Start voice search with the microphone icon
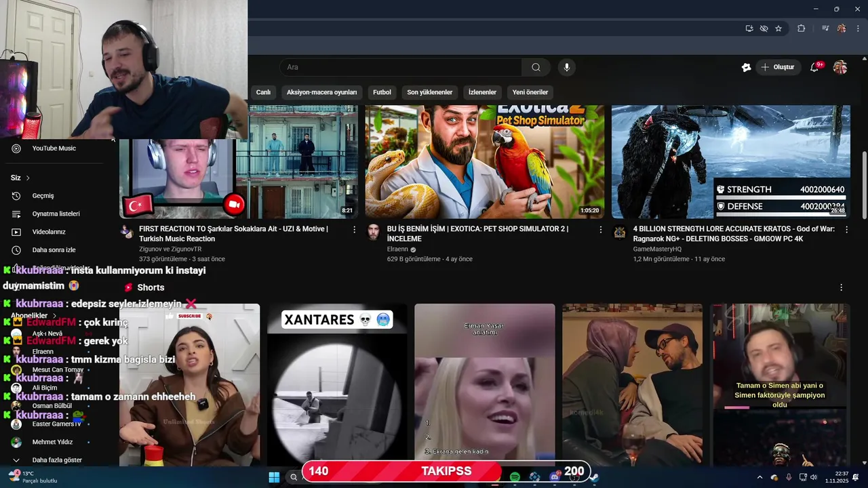868x488 pixels. coord(567,67)
